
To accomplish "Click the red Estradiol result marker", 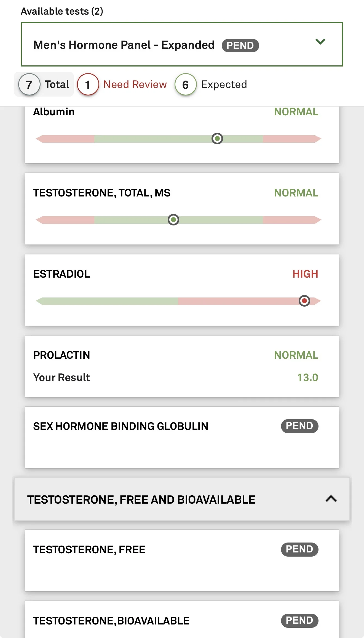I will pos(304,301).
